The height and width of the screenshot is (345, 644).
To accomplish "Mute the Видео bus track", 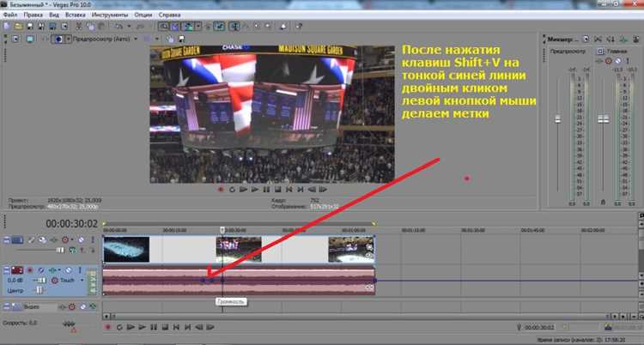I will (83, 306).
